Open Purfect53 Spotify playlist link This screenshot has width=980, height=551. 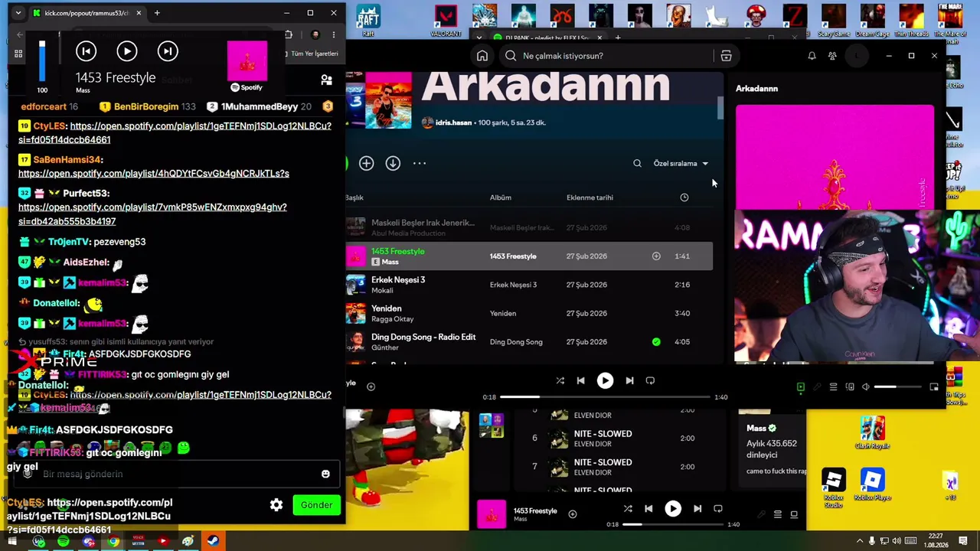click(x=152, y=214)
